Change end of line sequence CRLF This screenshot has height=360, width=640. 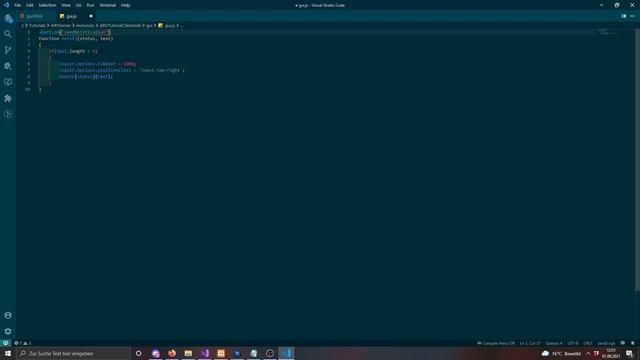pos(587,343)
